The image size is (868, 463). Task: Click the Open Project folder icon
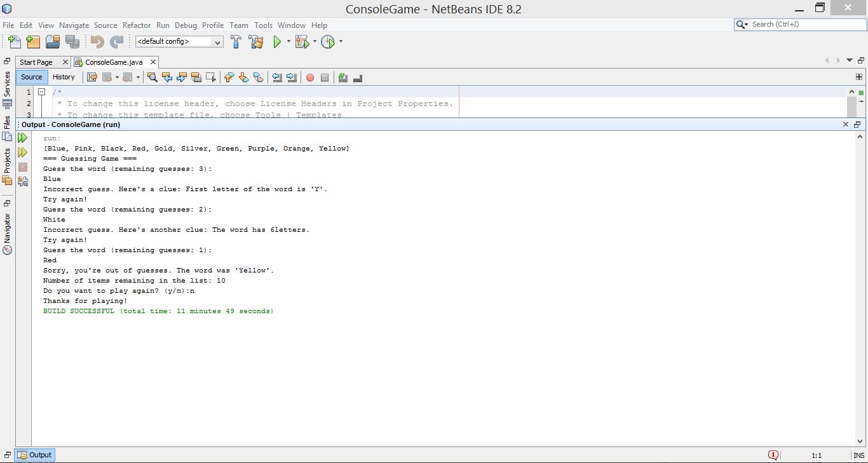click(x=53, y=42)
